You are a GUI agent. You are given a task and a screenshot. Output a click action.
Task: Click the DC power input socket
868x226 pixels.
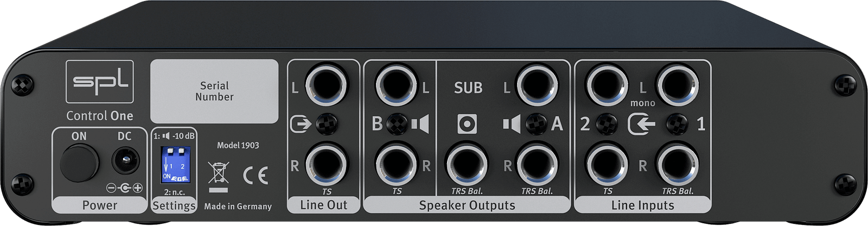tap(125, 161)
